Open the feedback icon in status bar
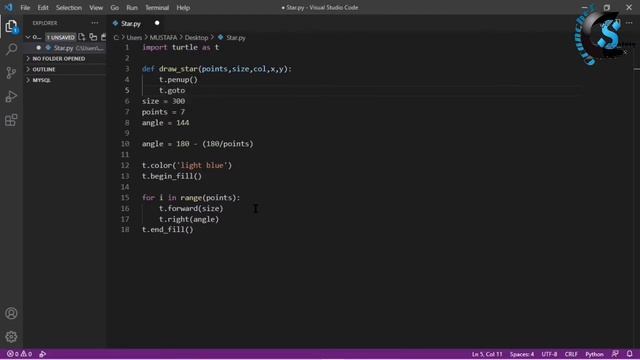640x360 pixels. tap(616, 354)
